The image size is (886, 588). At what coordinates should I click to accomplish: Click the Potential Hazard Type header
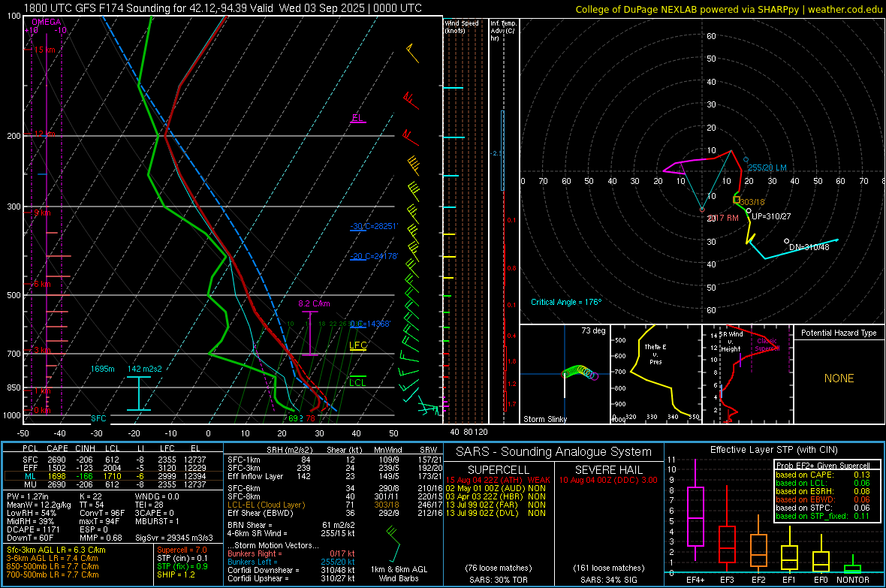pyautogui.click(x=839, y=333)
